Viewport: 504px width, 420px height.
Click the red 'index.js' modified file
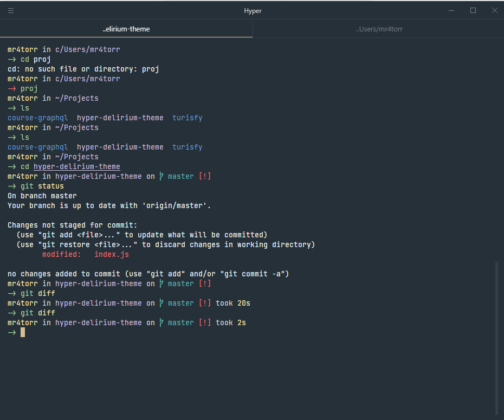coord(112,254)
